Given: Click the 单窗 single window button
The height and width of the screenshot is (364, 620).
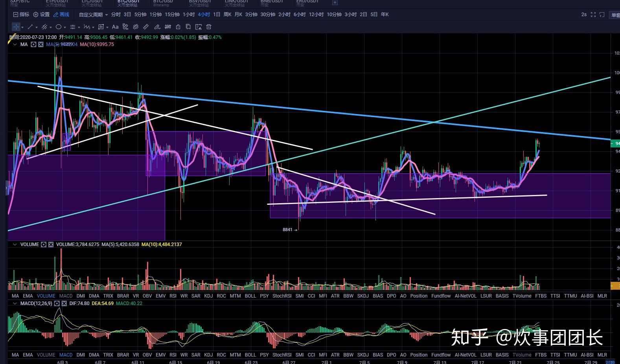Looking at the screenshot, I should (615, 15).
